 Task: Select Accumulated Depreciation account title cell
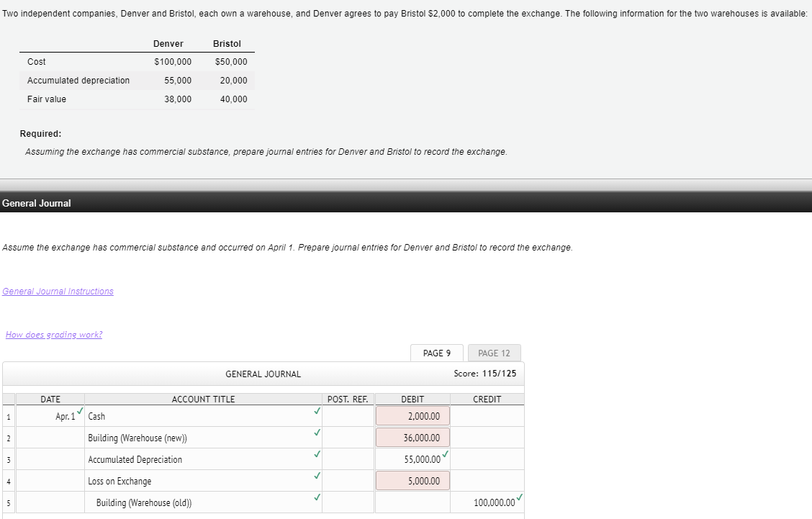203,459
